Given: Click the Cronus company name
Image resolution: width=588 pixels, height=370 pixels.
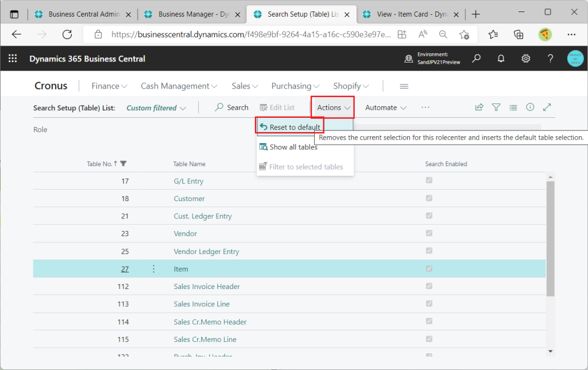Looking at the screenshot, I should click(51, 86).
